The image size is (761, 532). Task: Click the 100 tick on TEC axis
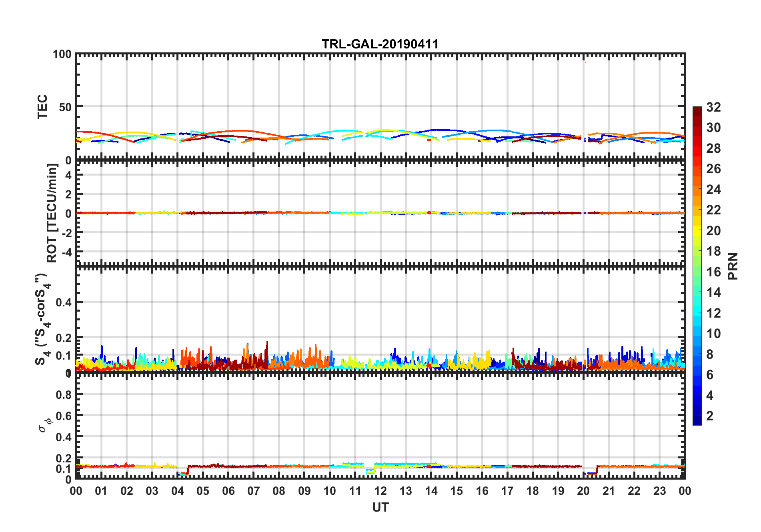(62, 54)
